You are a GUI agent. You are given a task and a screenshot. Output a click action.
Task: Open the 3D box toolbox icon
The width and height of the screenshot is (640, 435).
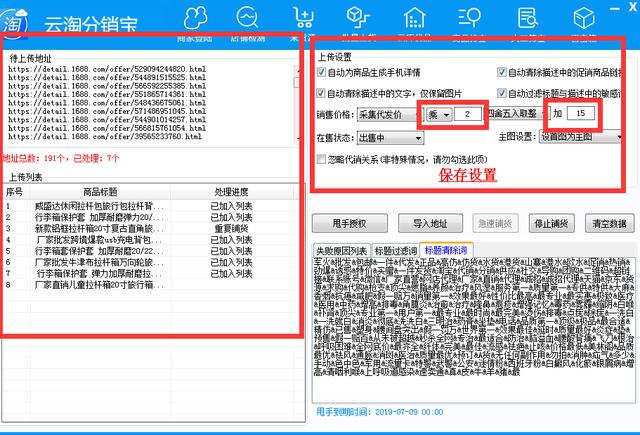584,18
